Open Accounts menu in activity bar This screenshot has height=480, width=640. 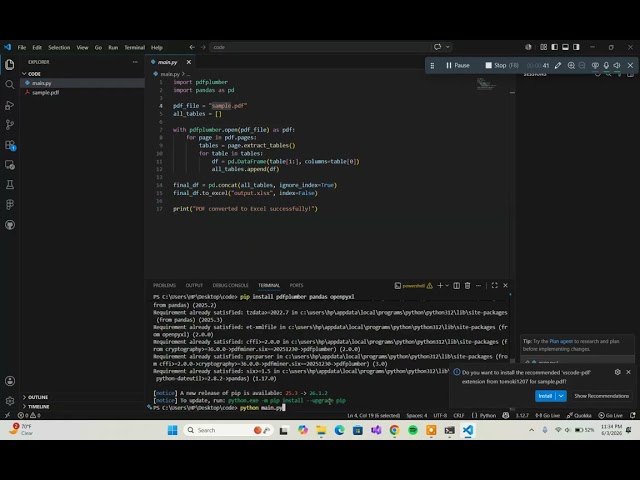[x=10, y=381]
